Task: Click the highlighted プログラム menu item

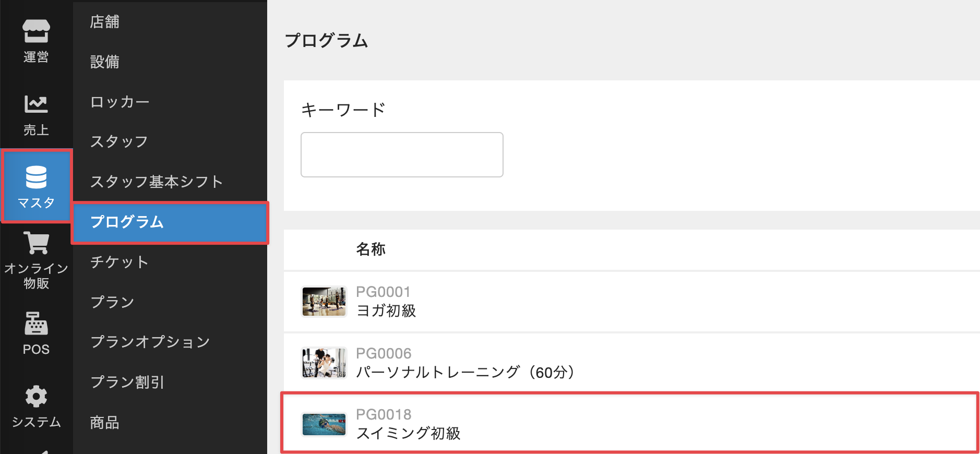Action: (127, 222)
